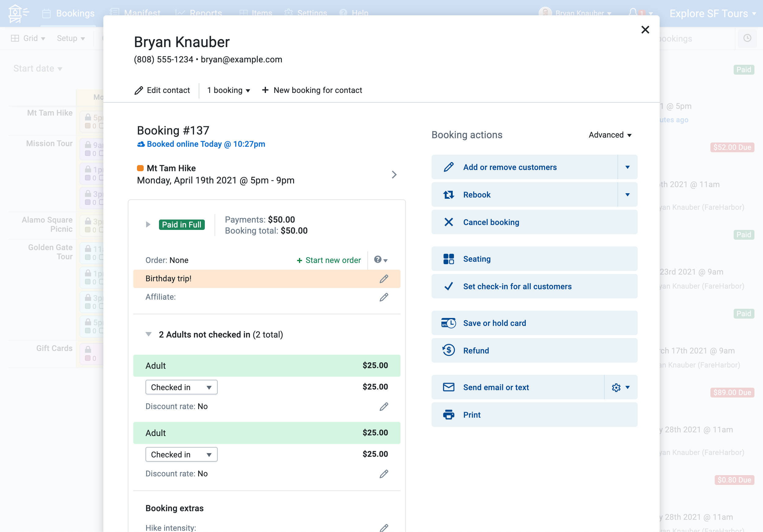This screenshot has height=532, width=763.
Task: Click the Rebook arrows icon
Action: [x=449, y=195]
